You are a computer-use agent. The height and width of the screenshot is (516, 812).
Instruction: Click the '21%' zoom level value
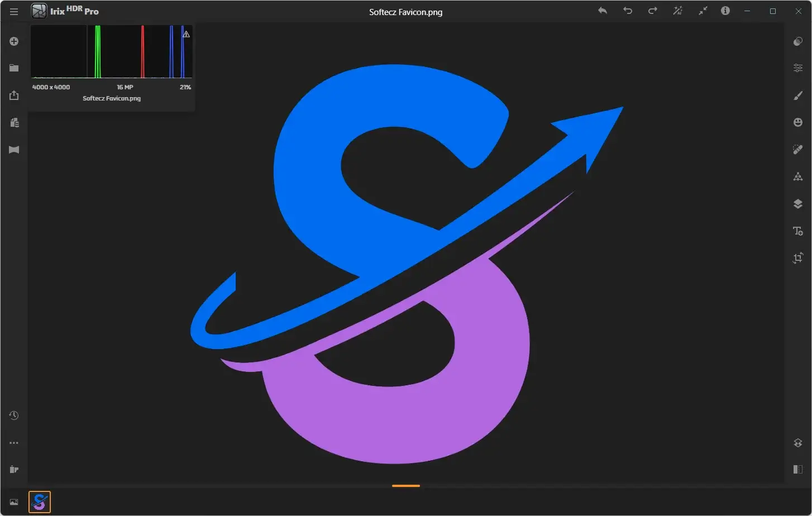click(x=185, y=87)
